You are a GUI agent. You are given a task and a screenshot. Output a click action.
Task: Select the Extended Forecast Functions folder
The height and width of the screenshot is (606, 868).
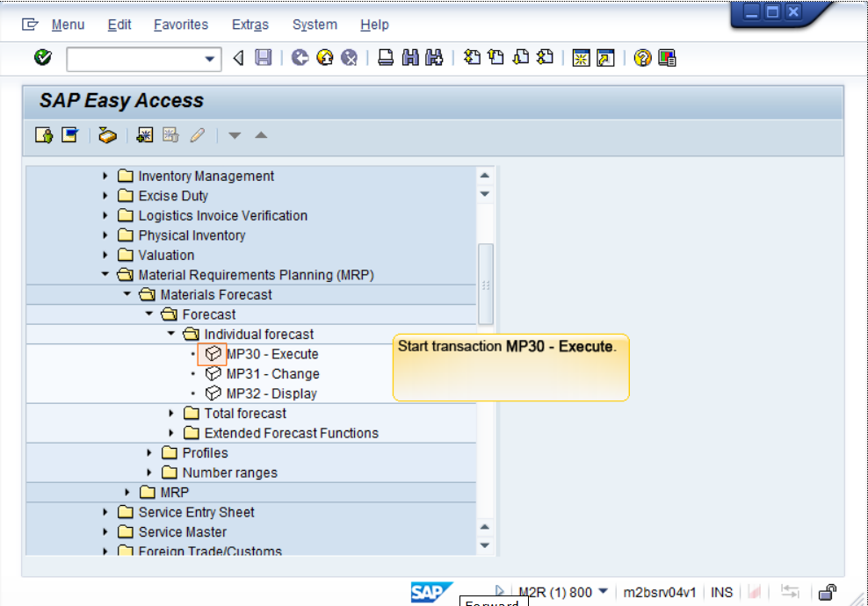click(x=291, y=433)
